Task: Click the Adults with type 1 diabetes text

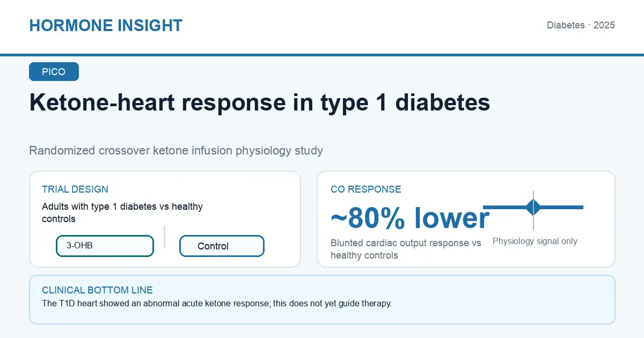Action: click(x=122, y=212)
